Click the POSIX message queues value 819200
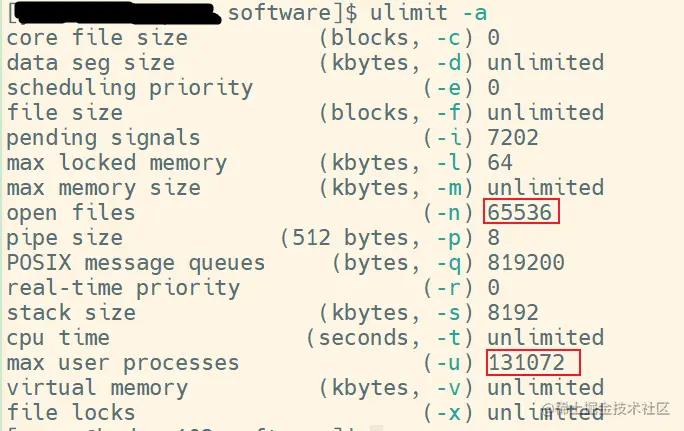Image resolution: width=684 pixels, height=431 pixels. click(x=526, y=263)
